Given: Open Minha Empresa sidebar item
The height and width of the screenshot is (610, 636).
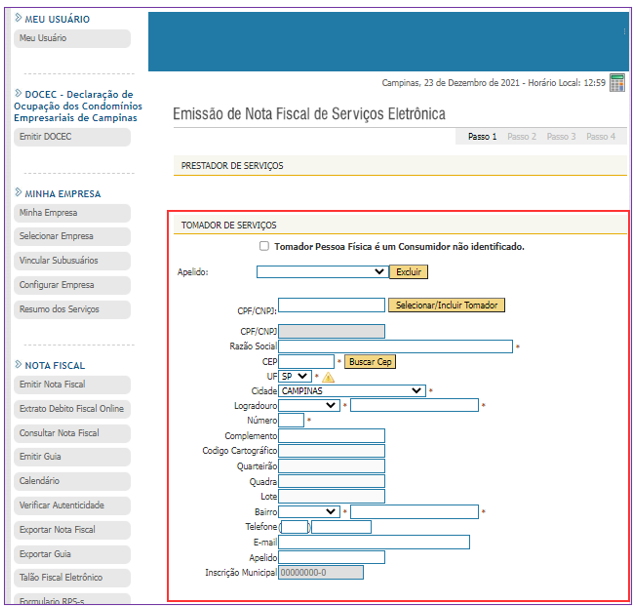Looking at the screenshot, I should (x=72, y=213).
